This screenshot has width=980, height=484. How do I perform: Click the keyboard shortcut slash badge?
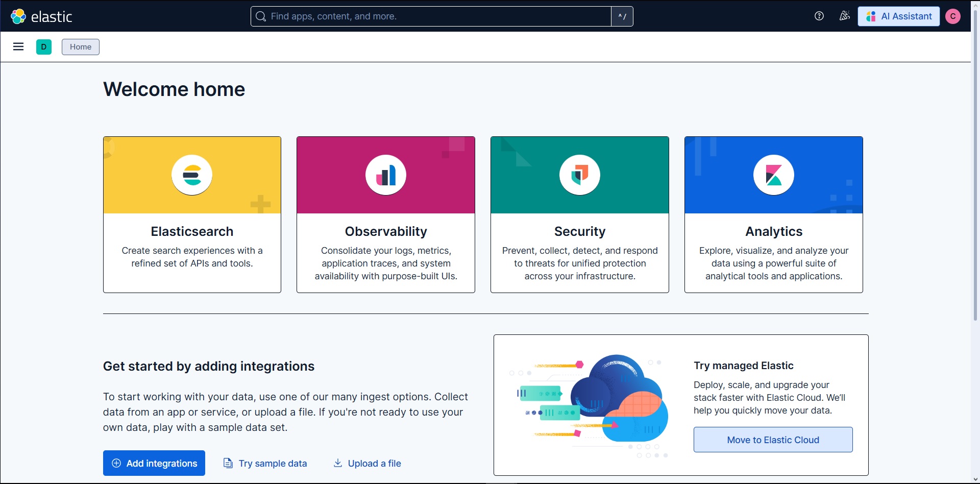point(622,16)
